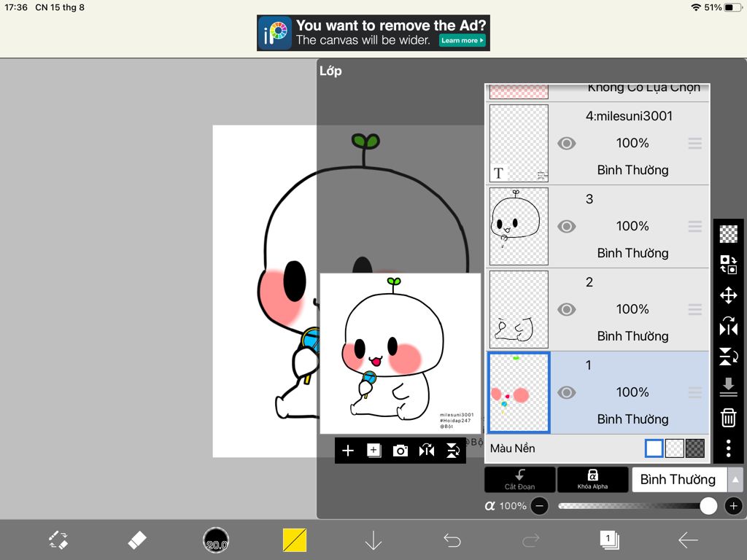The height and width of the screenshot is (560, 747).
Task: Tap the checkerboard transparency icon
Action: pos(729,234)
